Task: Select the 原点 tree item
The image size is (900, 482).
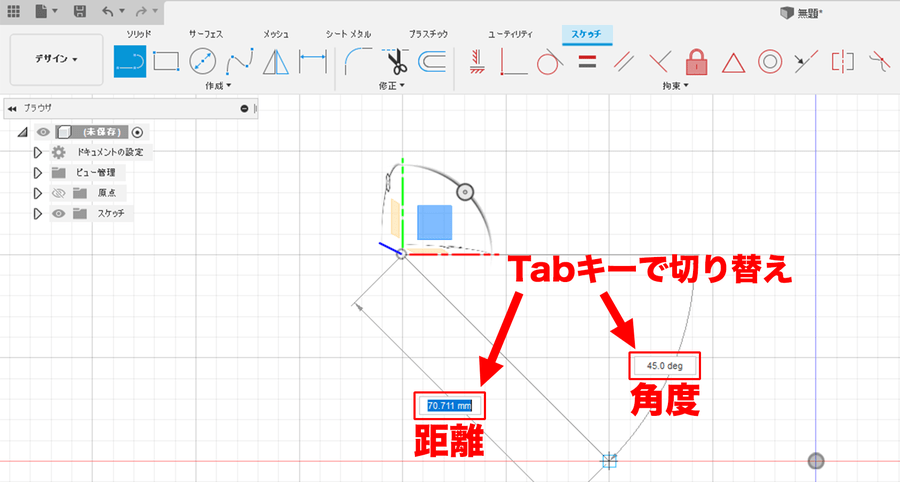Action: click(x=107, y=193)
